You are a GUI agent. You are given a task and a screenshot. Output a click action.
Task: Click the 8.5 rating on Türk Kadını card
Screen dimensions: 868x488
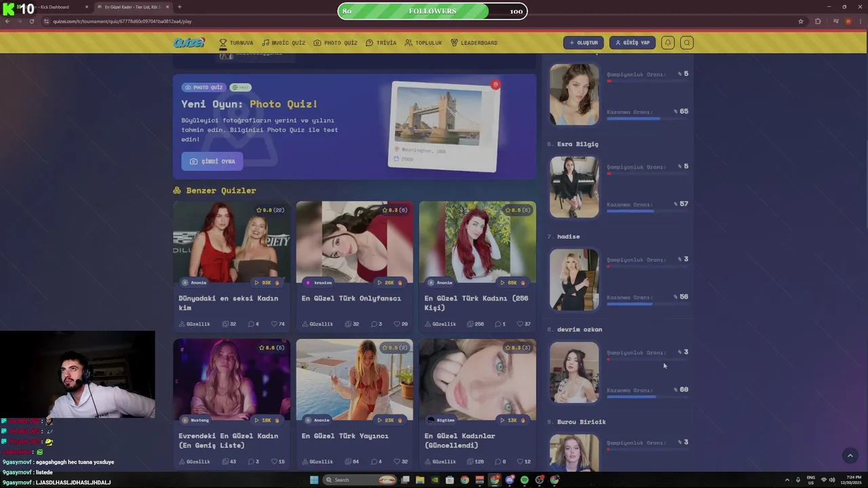[518, 210]
